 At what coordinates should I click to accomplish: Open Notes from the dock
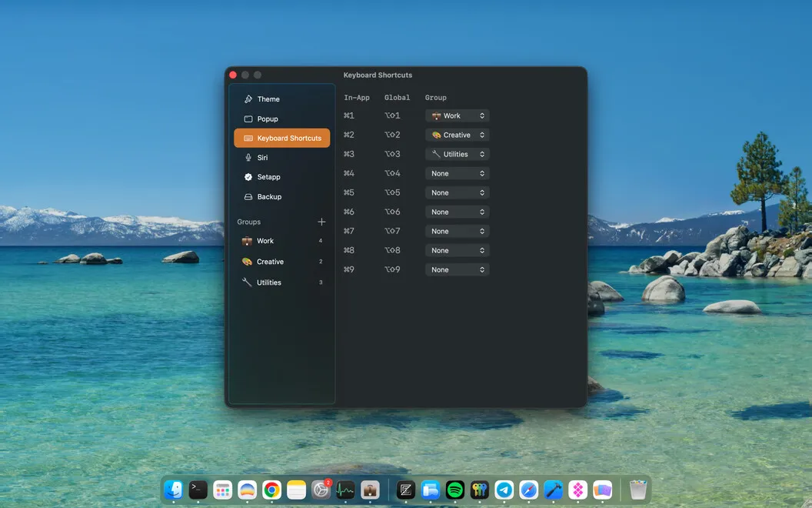(x=296, y=490)
